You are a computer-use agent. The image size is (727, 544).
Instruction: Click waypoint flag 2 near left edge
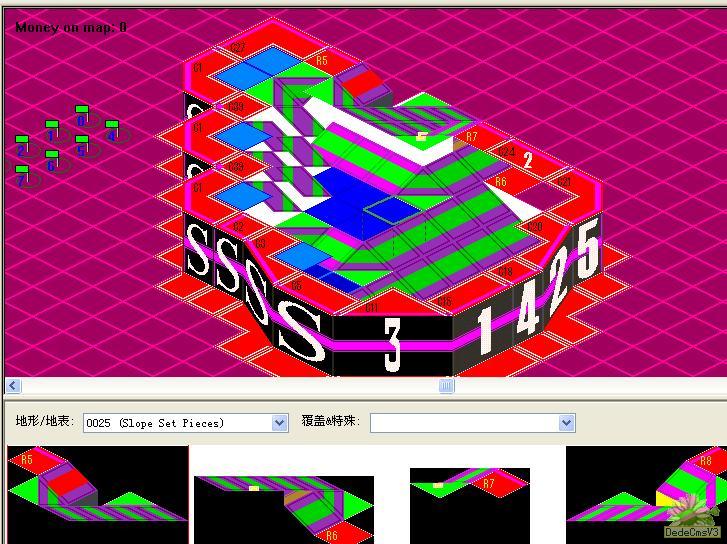coord(22,145)
